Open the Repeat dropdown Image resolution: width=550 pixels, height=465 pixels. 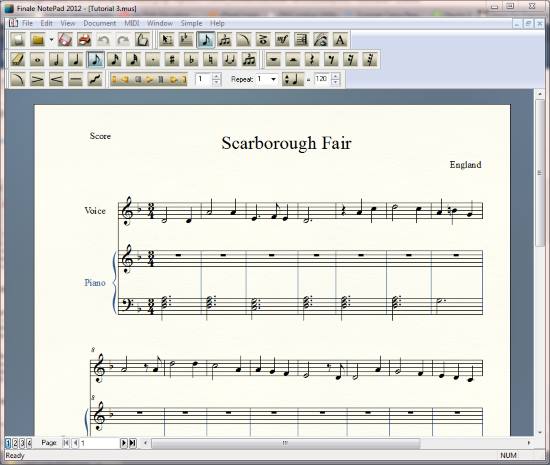[x=267, y=79]
